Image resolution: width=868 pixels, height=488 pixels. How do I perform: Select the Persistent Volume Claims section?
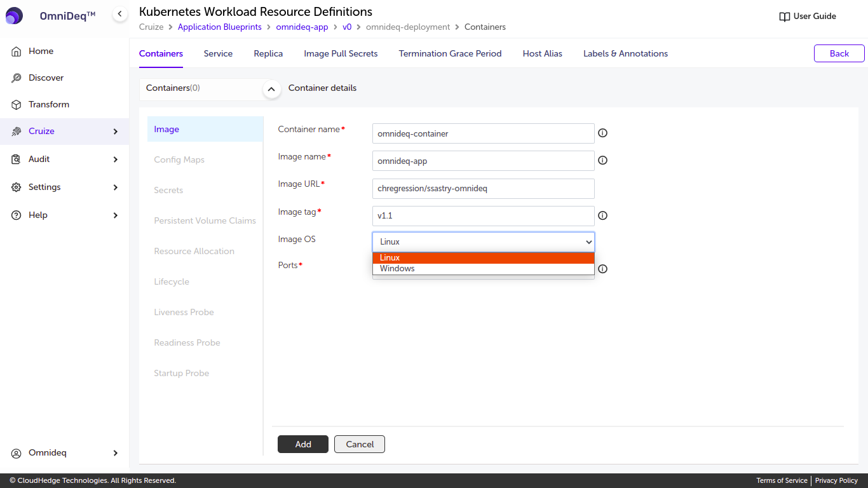pos(205,220)
